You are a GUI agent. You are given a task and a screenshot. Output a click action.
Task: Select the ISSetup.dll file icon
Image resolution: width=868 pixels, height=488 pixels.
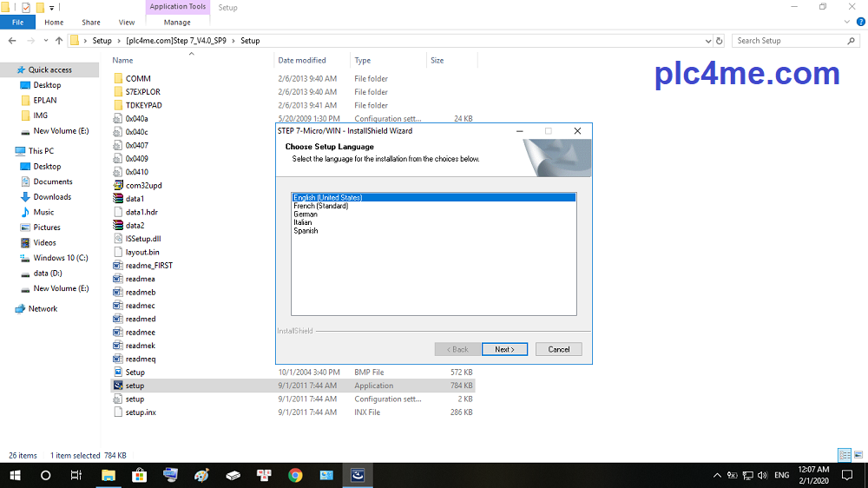click(118, 239)
